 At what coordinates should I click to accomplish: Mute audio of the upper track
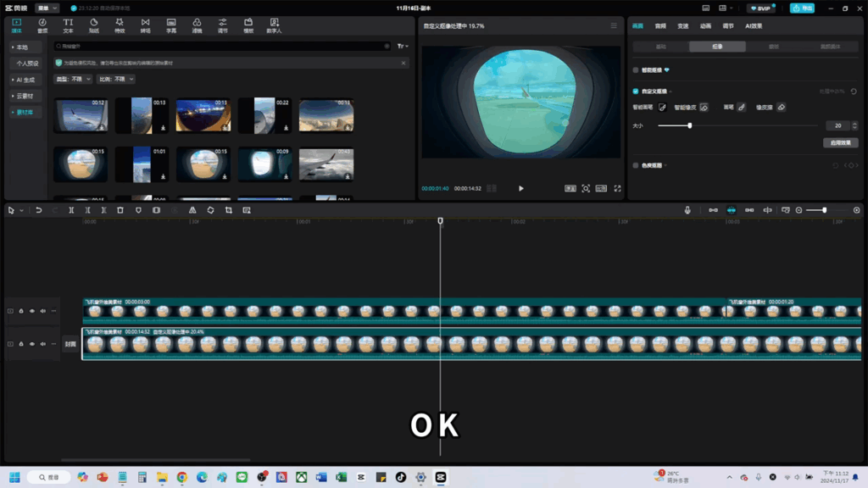42,311
